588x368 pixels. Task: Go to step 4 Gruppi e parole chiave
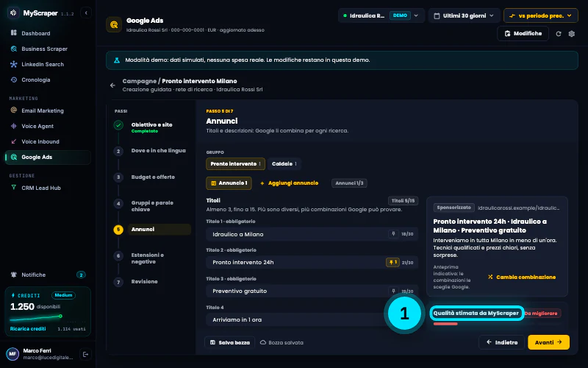152,206
